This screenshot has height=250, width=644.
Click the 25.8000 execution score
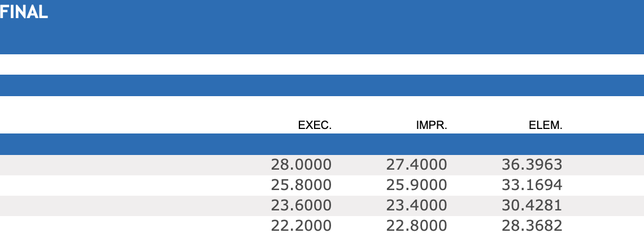click(x=301, y=185)
